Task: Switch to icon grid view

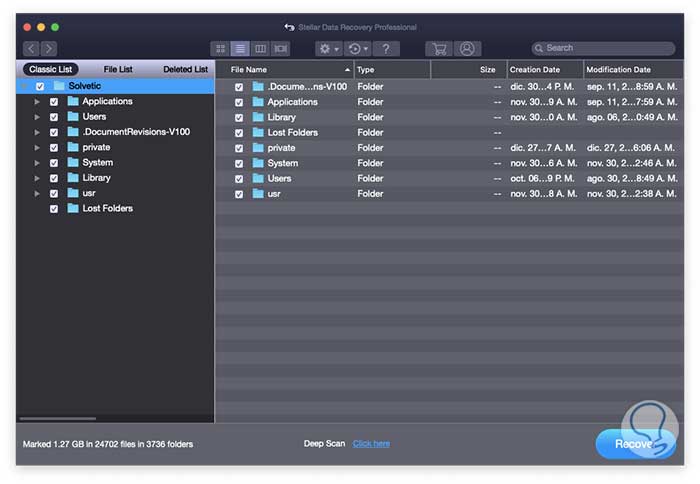Action: click(220, 49)
